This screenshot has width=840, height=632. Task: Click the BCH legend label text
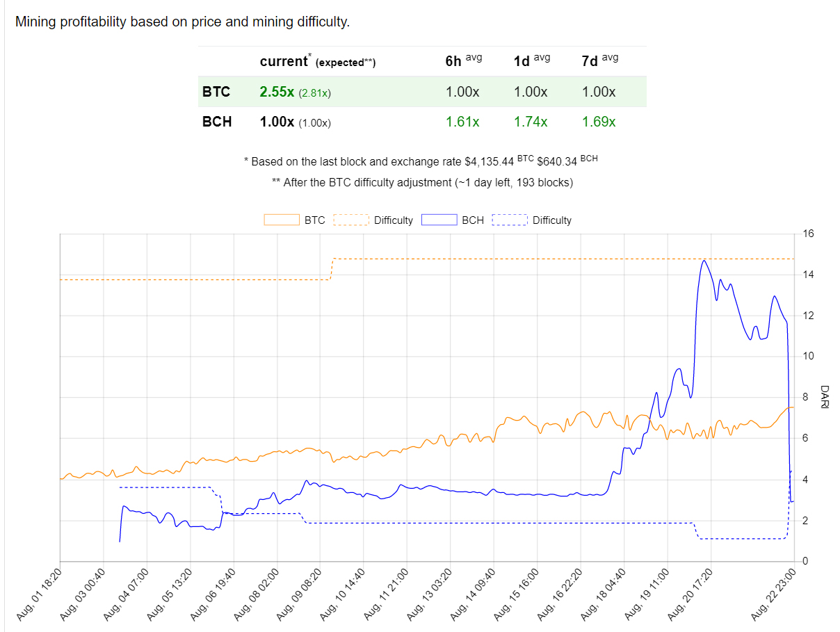[473, 220]
